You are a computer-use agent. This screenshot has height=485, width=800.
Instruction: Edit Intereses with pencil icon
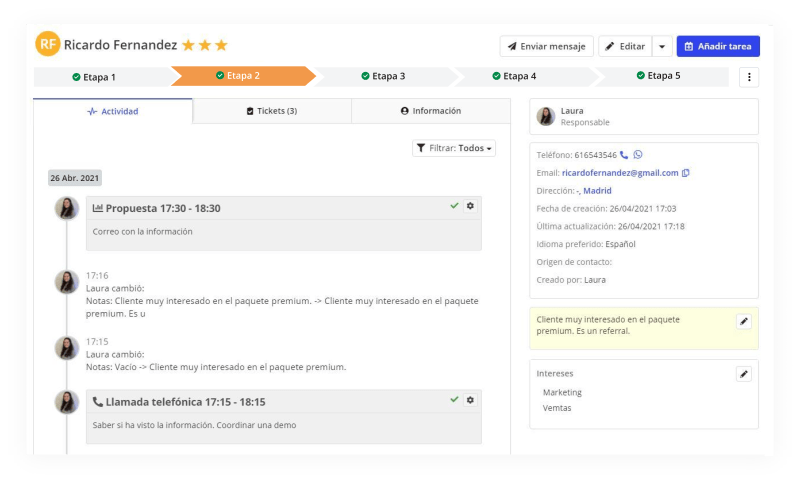[744, 374]
